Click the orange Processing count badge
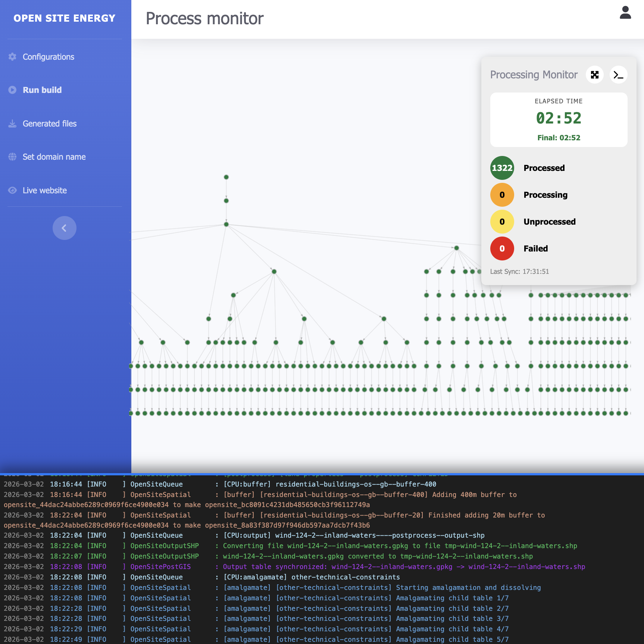Viewport: 644px width, 644px height. pos(502,195)
